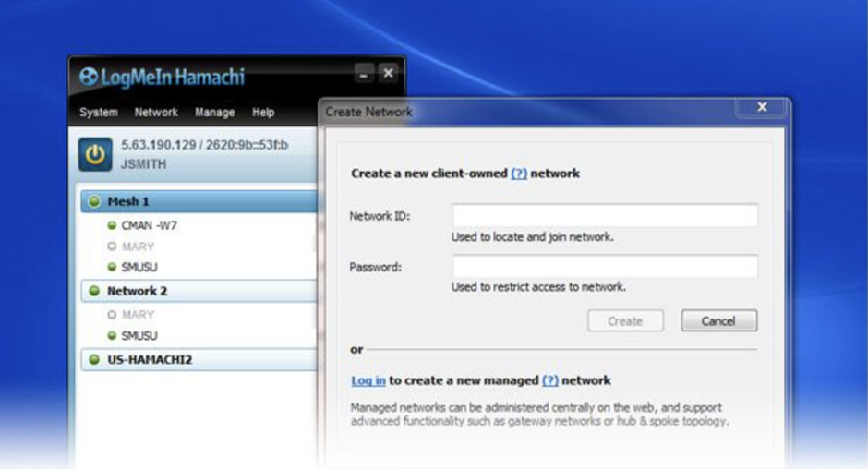The height and width of the screenshot is (469, 868).
Task: Open the System menu
Action: [99, 113]
